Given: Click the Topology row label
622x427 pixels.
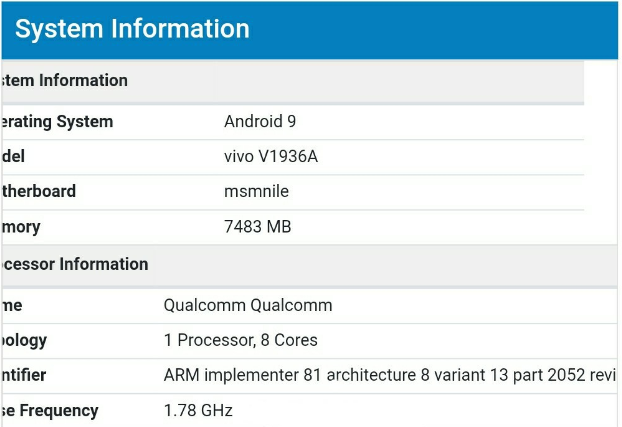Looking at the screenshot, I should click(24, 340).
